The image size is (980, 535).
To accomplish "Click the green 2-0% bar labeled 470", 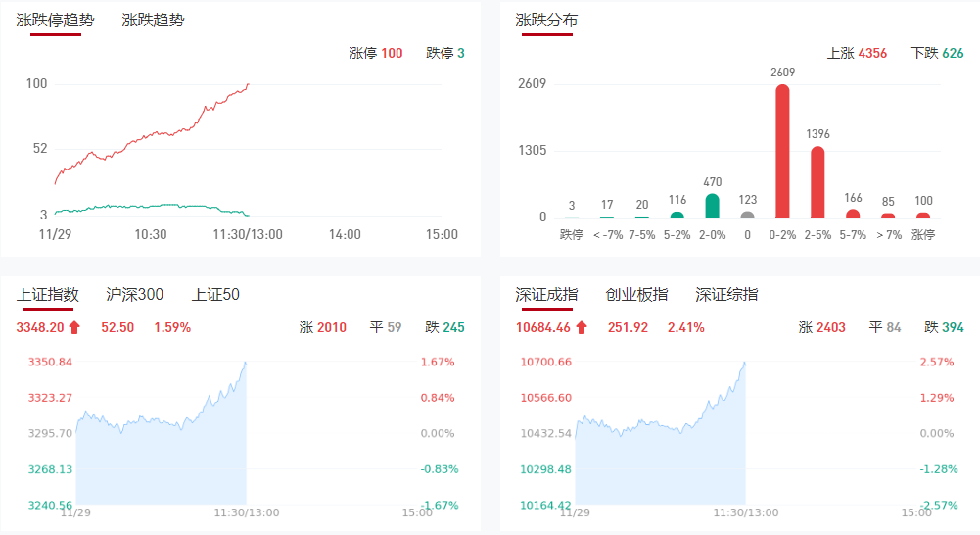I will click(712, 205).
